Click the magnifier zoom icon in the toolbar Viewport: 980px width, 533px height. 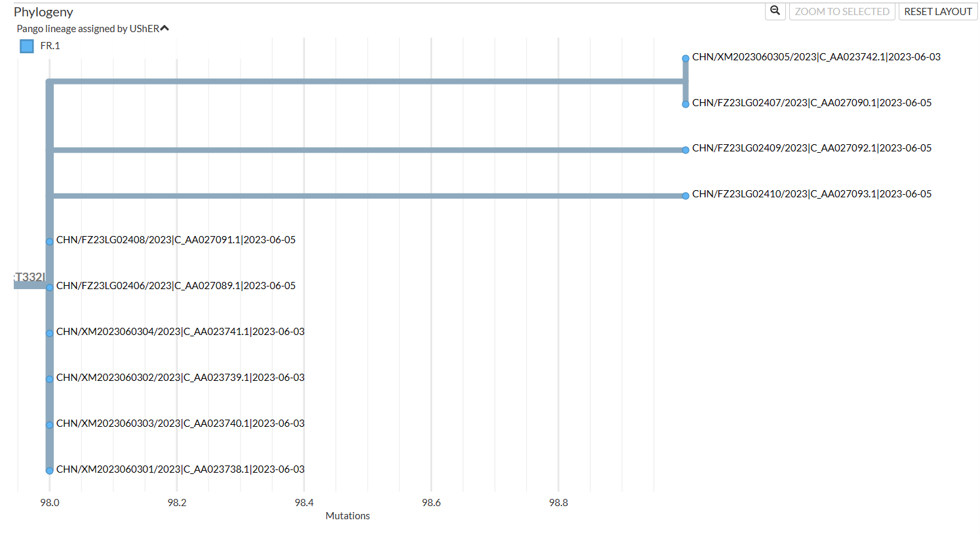point(775,11)
